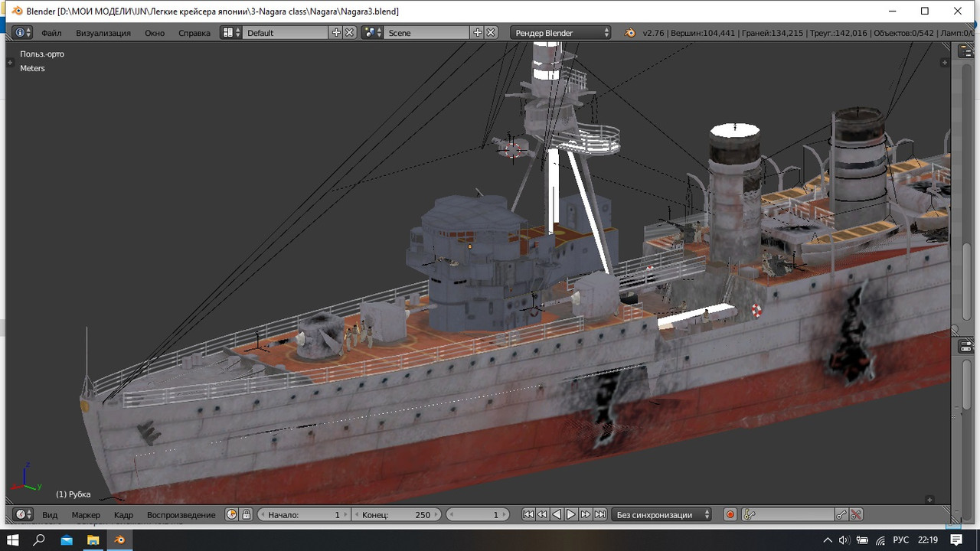Screen dimensions: 980x551
Task: Click the current frame number field
Action: (x=477, y=515)
